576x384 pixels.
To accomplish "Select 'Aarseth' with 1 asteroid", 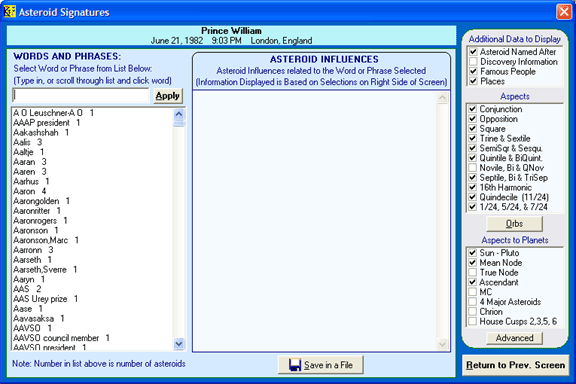I will (x=92, y=260).
